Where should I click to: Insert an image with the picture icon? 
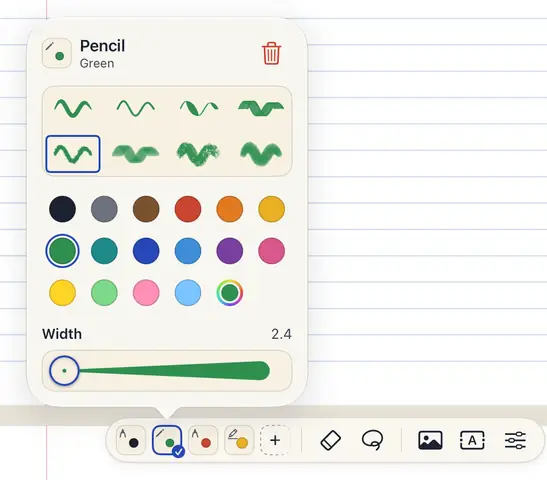(430, 440)
